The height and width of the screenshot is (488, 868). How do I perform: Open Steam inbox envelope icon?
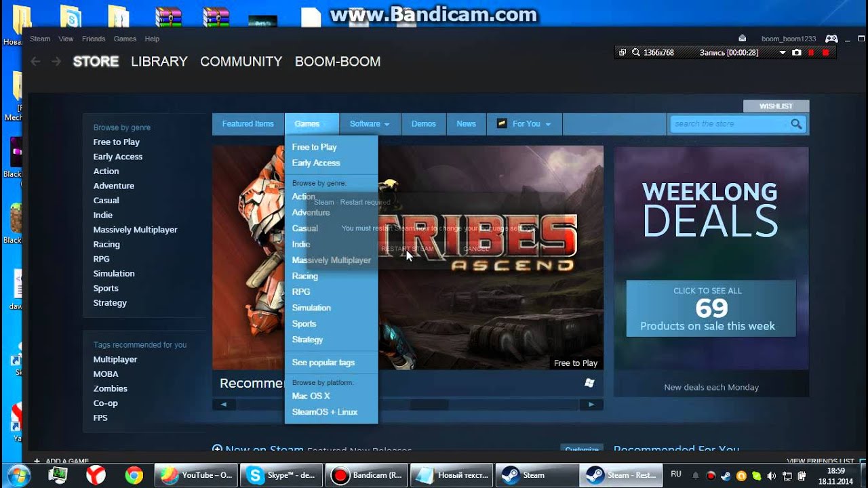[742, 39]
